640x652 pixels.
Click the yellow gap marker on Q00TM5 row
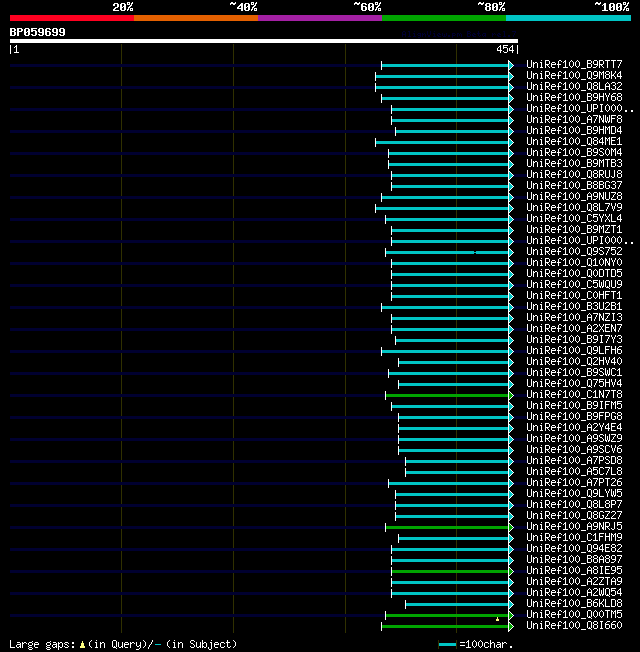(497, 619)
